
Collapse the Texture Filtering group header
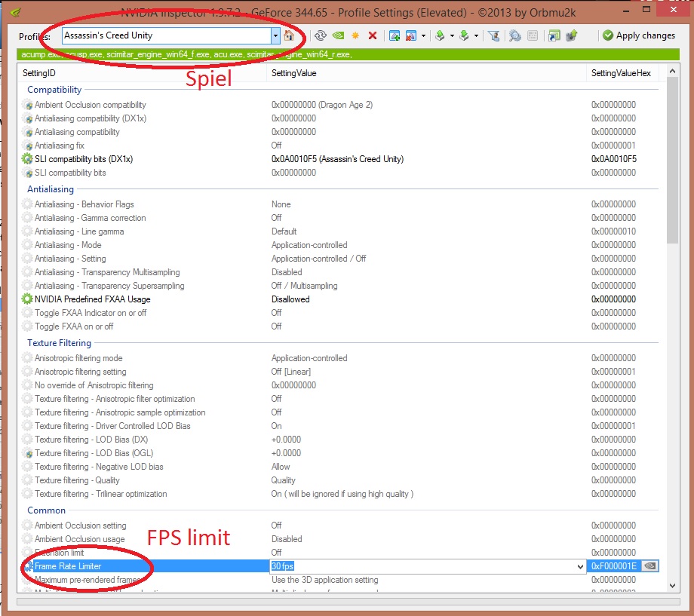point(59,343)
